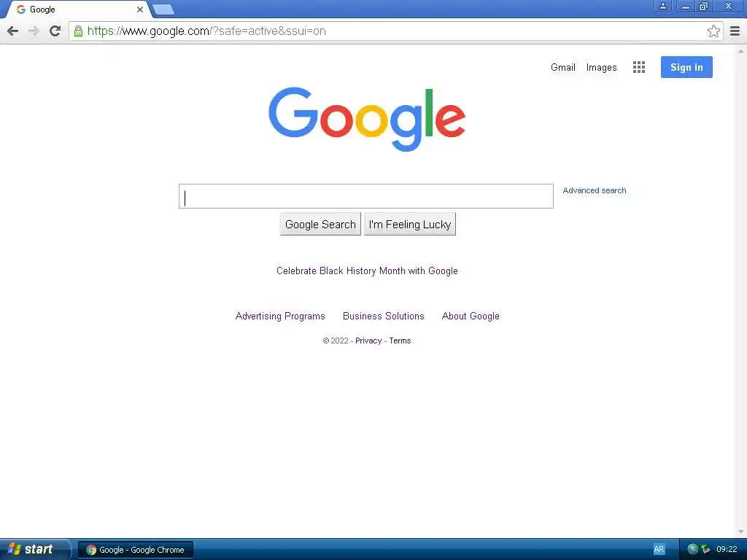Click the AR language indicator
The image size is (747, 560).
click(x=659, y=550)
